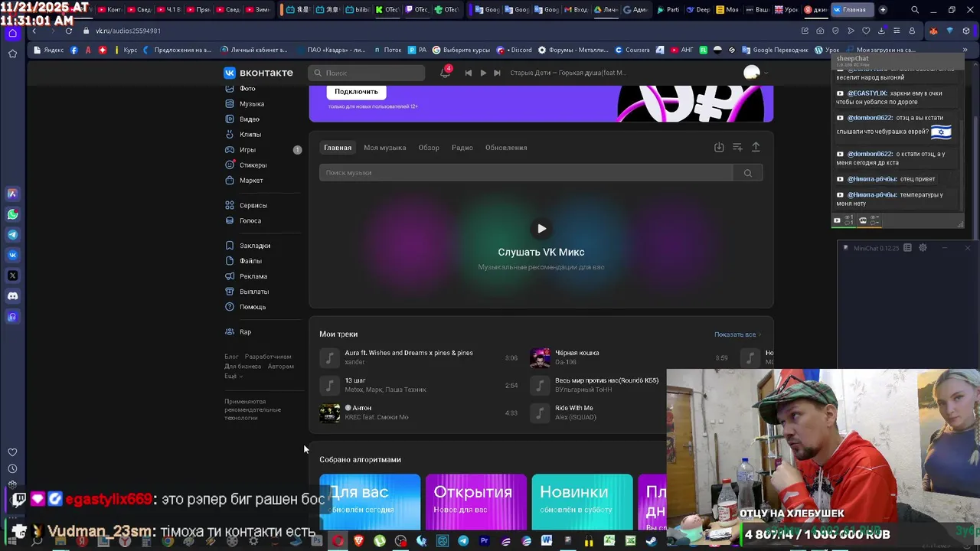The image size is (980, 551).
Task: Click the upload audio icon
Action: coord(756,147)
